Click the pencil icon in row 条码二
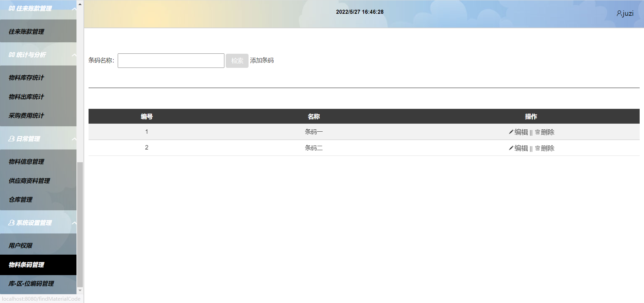The width and height of the screenshot is (644, 303). click(x=511, y=148)
